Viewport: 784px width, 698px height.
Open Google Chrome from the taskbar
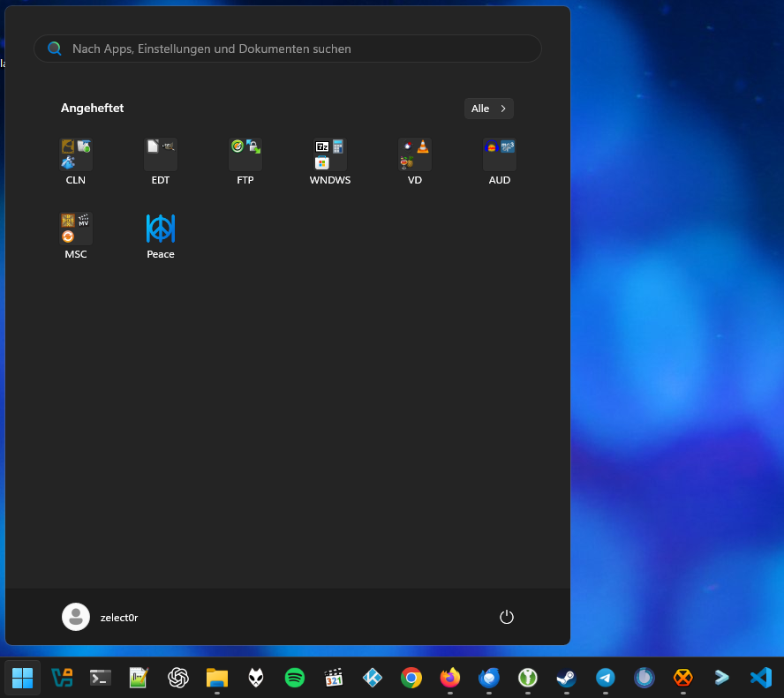[x=411, y=678]
